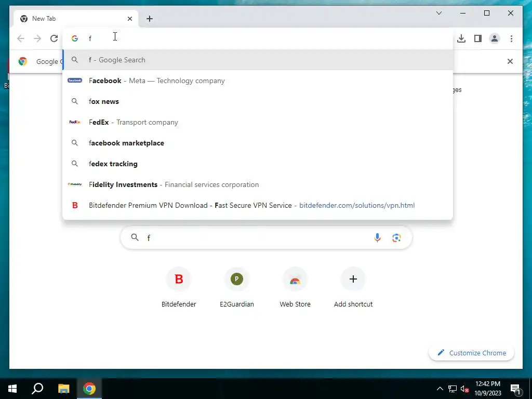This screenshot has height=399, width=532.
Task: Open the network status tray icon
Action: pos(453,389)
